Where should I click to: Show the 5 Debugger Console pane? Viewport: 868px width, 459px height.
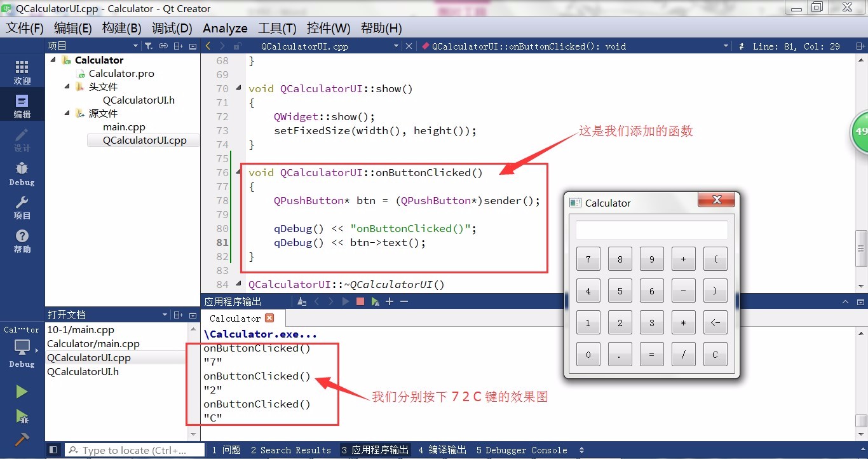pos(522,449)
